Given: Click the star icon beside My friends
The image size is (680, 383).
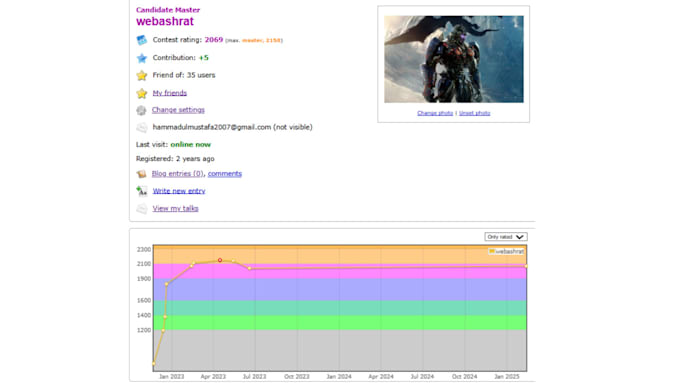Looking at the screenshot, I should pyautogui.click(x=142, y=93).
